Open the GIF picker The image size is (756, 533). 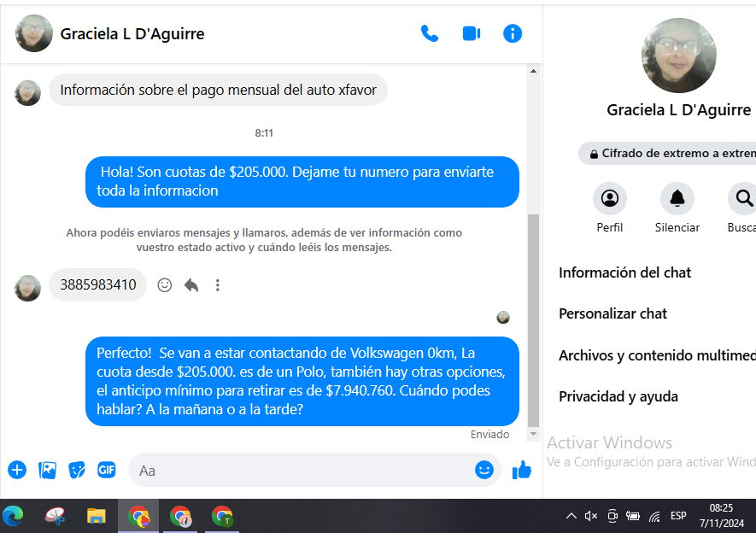[106, 470]
